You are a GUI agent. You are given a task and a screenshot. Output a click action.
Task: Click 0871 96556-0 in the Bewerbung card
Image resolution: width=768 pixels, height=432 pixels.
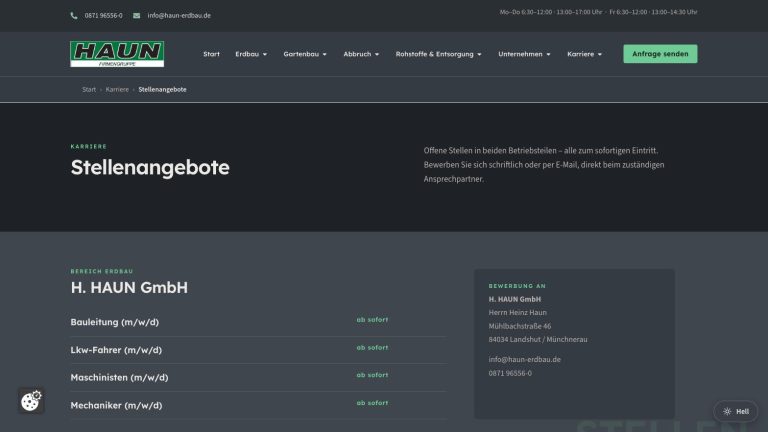pos(510,373)
